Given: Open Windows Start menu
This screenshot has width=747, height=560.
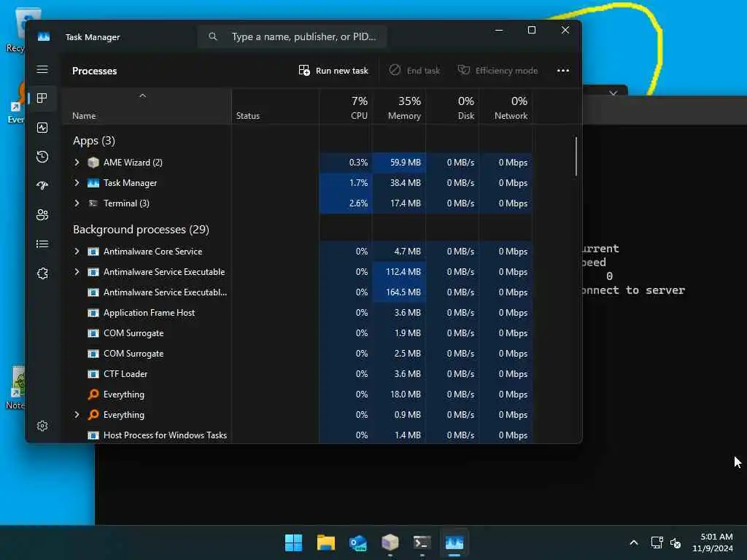Looking at the screenshot, I should pyautogui.click(x=293, y=542).
